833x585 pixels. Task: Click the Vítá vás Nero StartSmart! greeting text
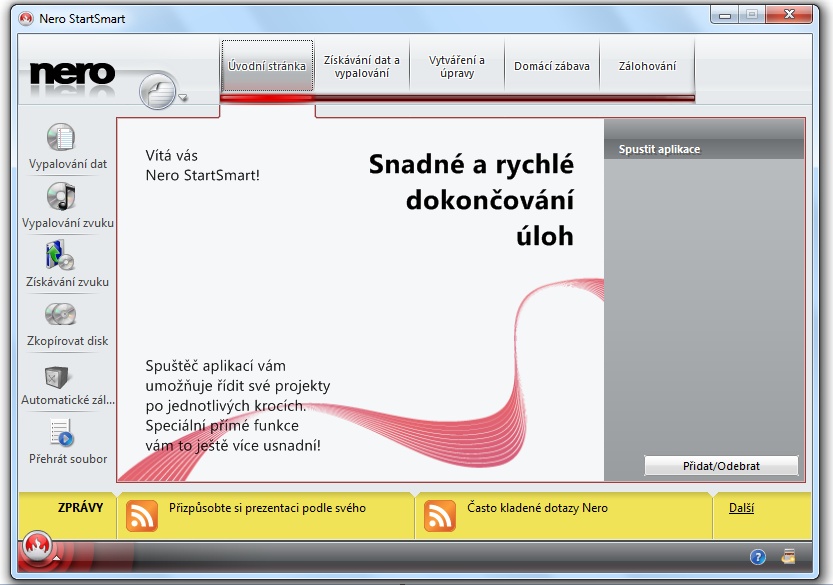pyautogui.click(x=202, y=165)
